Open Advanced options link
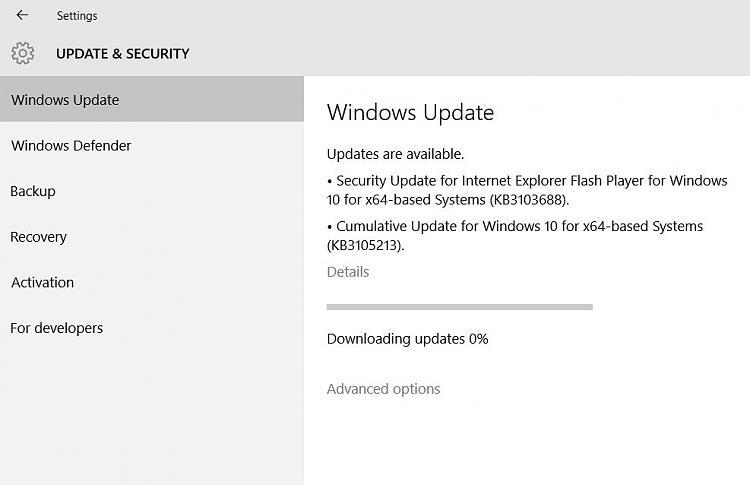The width and height of the screenshot is (750, 485). point(383,389)
